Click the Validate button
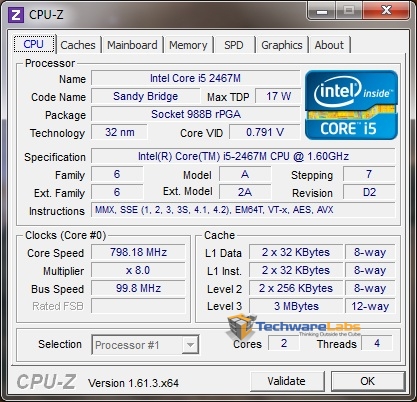The width and height of the screenshot is (417, 402). click(x=286, y=381)
